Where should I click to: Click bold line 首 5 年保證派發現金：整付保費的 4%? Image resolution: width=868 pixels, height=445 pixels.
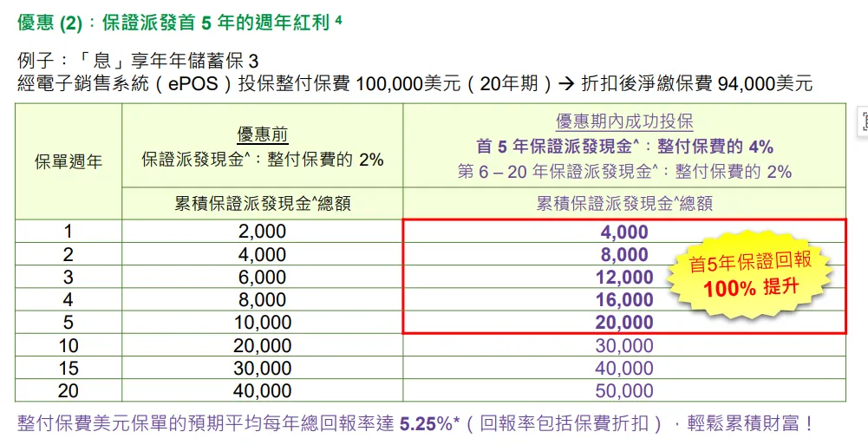click(624, 147)
